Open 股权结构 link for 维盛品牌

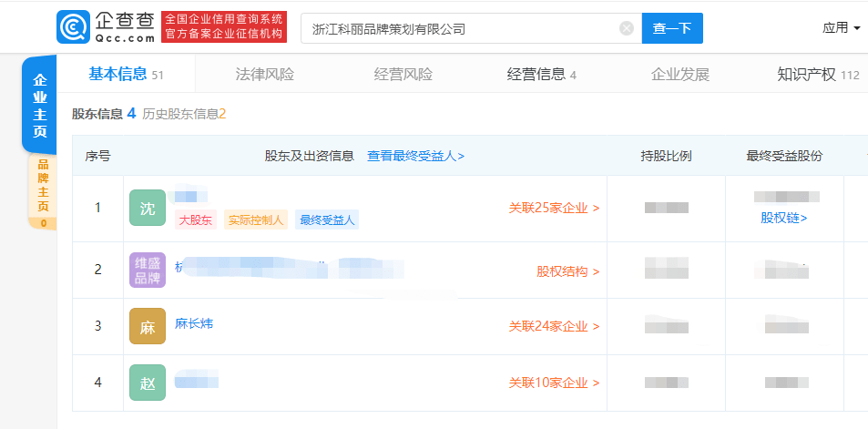[568, 271]
